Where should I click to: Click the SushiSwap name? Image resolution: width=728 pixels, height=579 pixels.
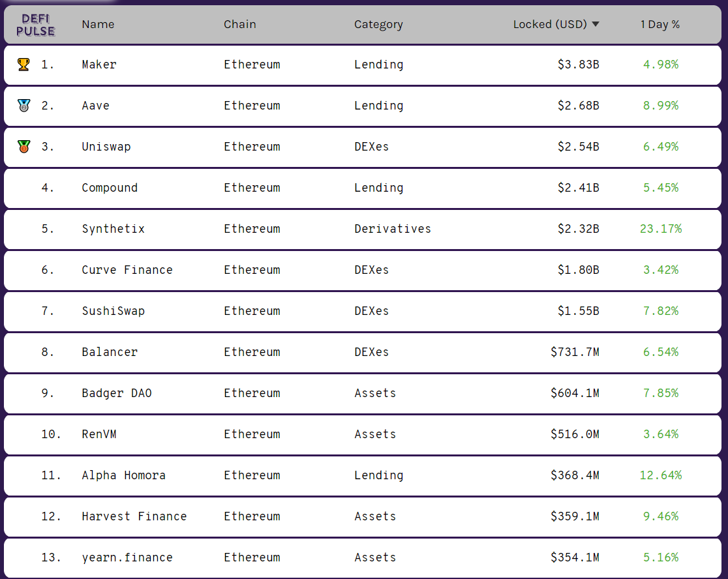pos(113,311)
